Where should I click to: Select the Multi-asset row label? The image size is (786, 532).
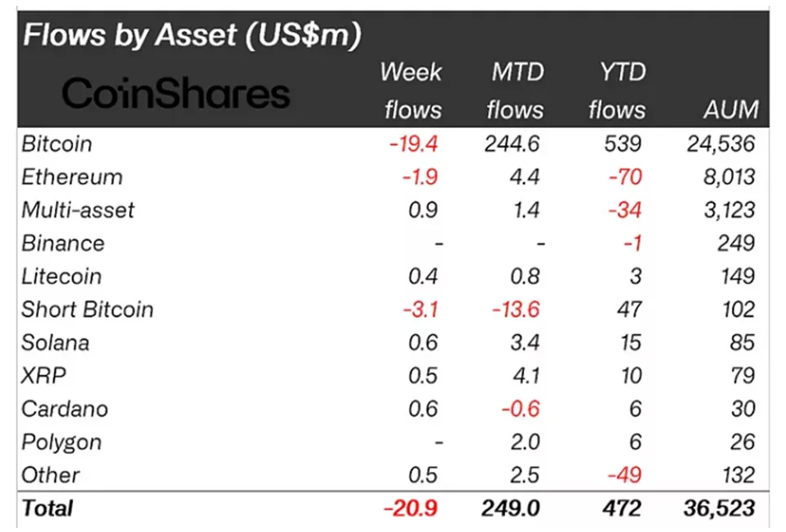point(78,210)
